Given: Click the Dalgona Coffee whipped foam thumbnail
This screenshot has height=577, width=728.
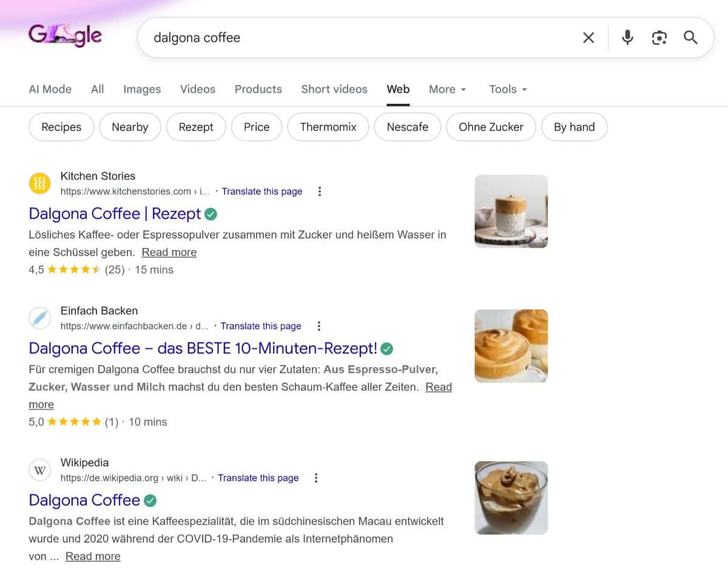Looking at the screenshot, I should pos(510,345).
